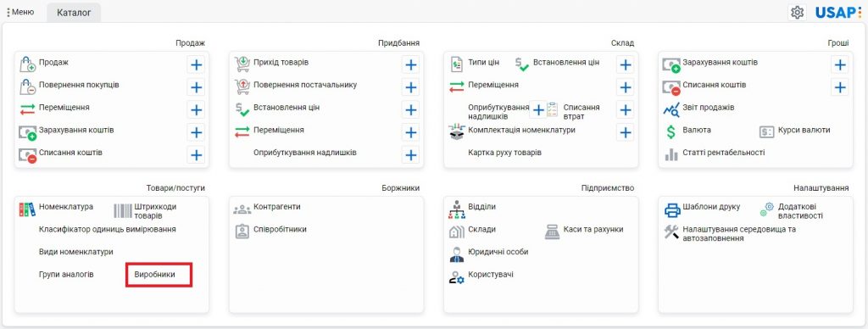Screen dimensions: 868x329
Task: Click the Номенклатура books icon
Action: (27, 209)
